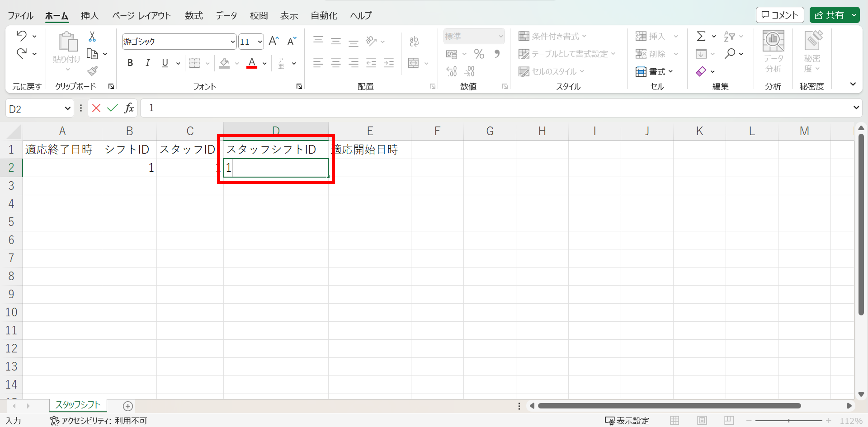Click the Copy icon
This screenshot has height=427, width=868.
[92, 54]
